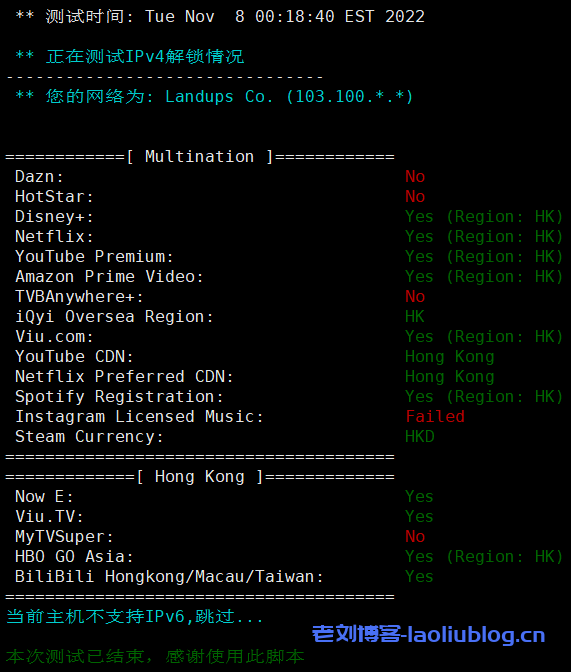
Task: Click the Spotify Registration label
Action: (119, 397)
